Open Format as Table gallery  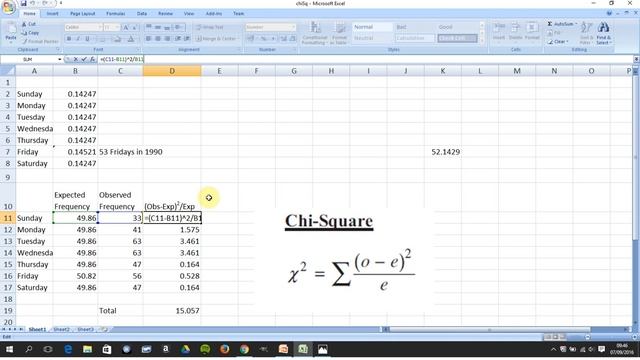coord(340,33)
